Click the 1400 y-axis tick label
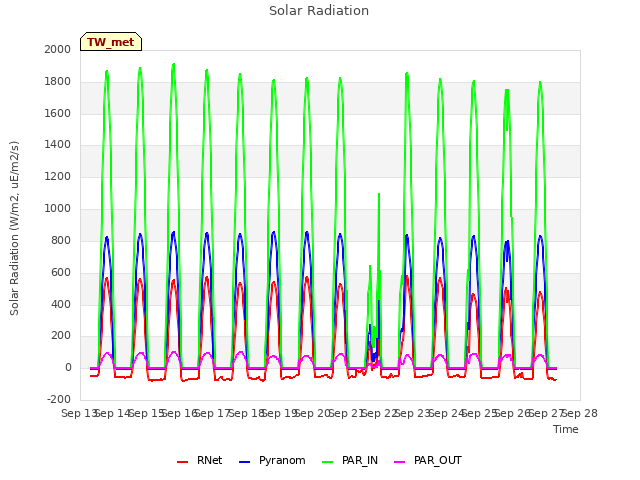The width and height of the screenshot is (640, 480). tap(58, 144)
